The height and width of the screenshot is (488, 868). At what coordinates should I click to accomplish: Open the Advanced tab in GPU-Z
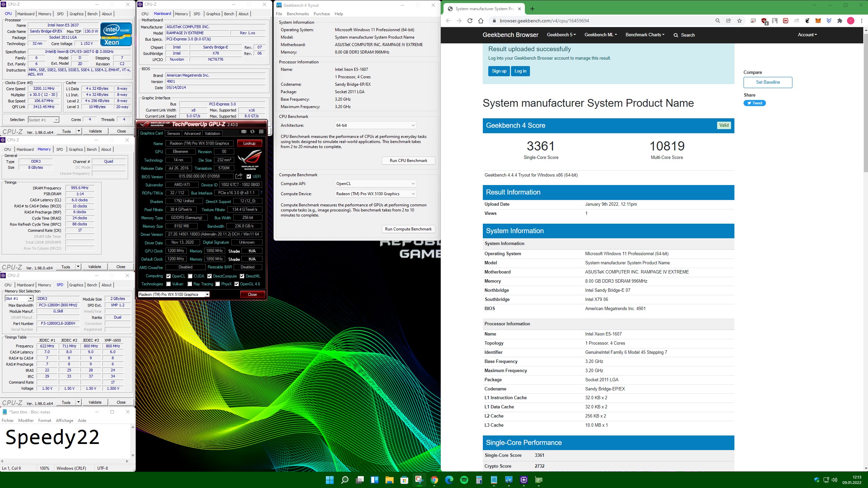192,133
